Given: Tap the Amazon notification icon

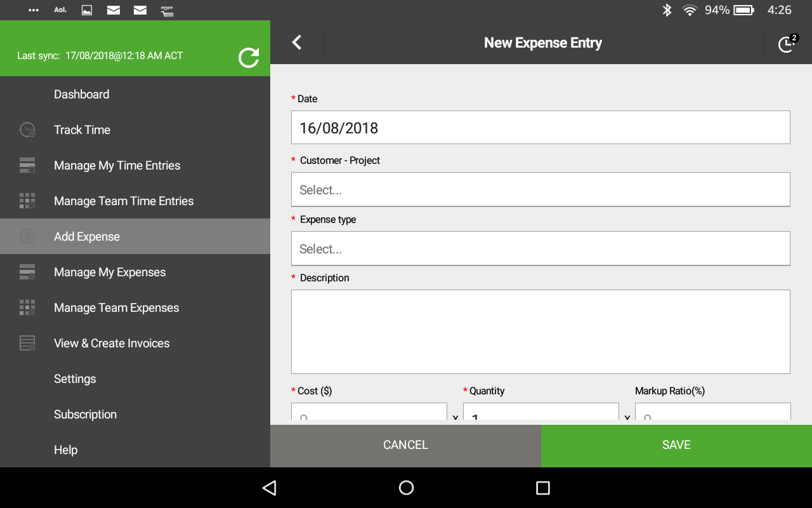Looking at the screenshot, I should point(167,10).
